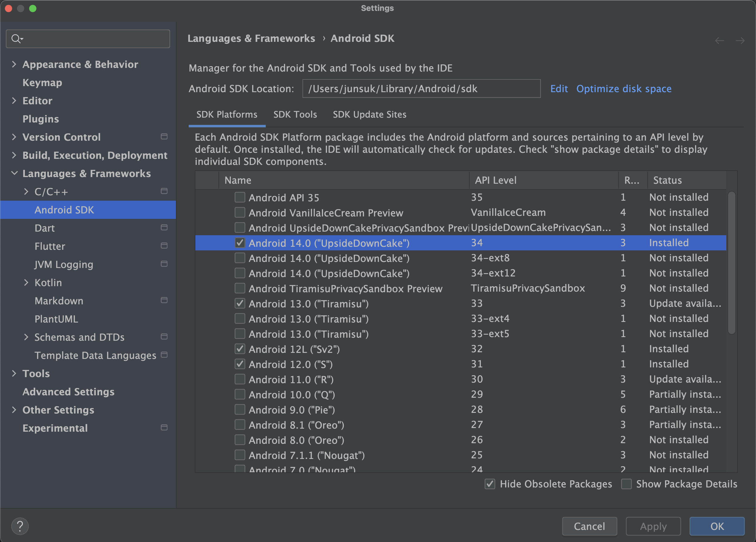Open Plugins settings
Image resolution: width=756 pixels, height=542 pixels.
click(x=41, y=119)
